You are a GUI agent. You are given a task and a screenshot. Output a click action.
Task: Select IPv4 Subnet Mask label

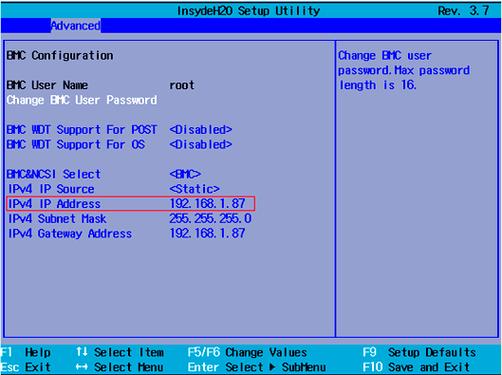[x=57, y=219]
